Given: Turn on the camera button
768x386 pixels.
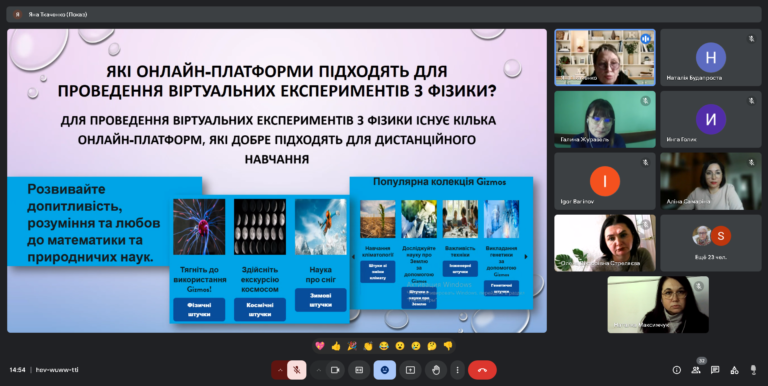Looking at the screenshot, I should click(x=335, y=370).
